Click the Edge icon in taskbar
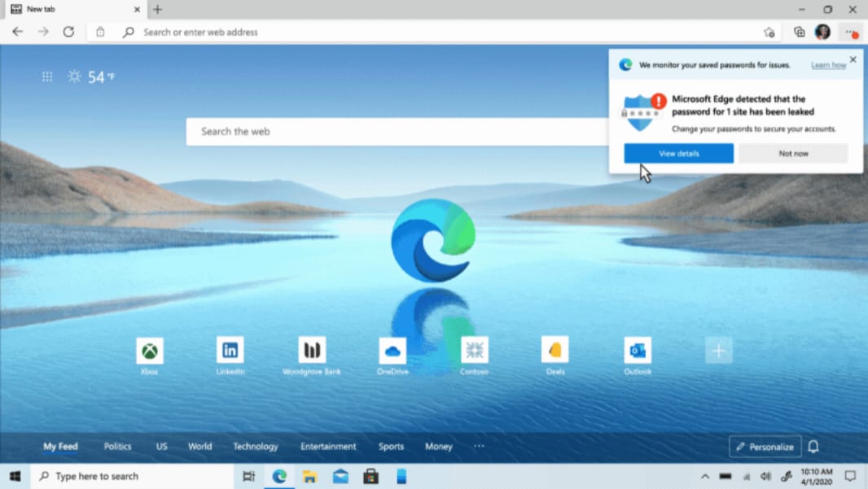This screenshot has height=489, width=868. point(279,476)
